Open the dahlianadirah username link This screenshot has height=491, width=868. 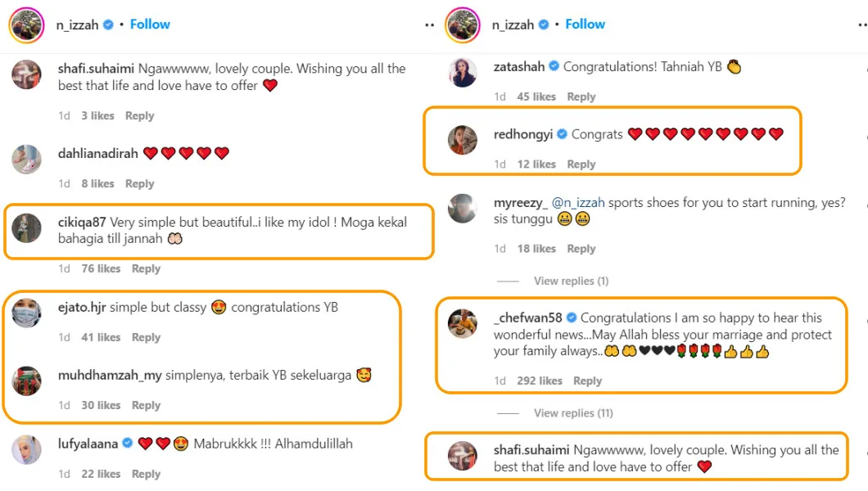tap(98, 154)
